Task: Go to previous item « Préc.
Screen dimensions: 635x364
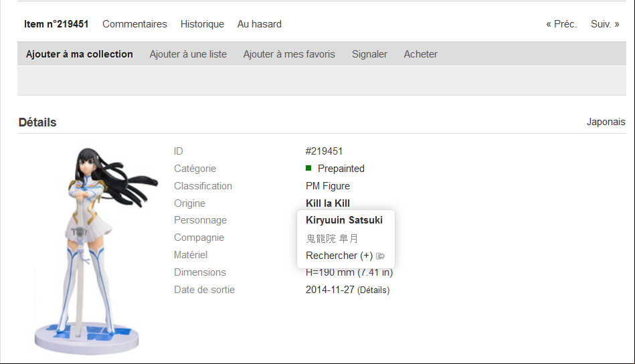Action: 561,24
